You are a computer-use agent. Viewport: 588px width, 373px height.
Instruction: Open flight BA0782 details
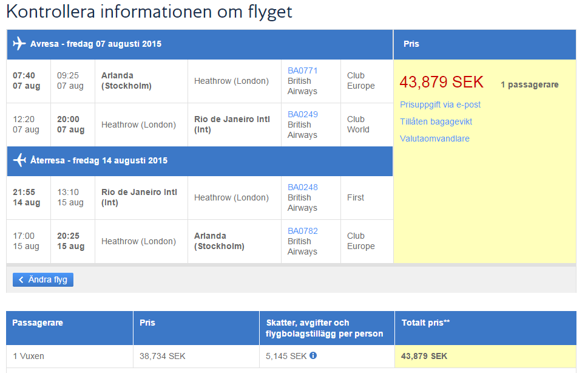tap(302, 231)
